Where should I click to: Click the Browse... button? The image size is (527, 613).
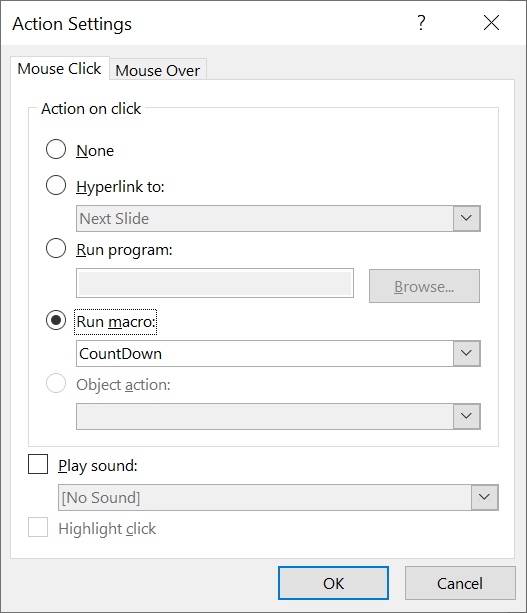tap(424, 286)
